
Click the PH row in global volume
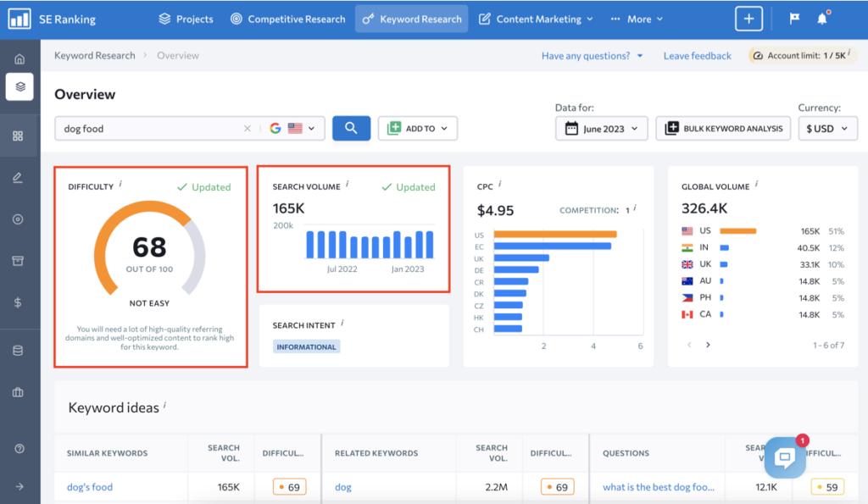tap(763, 297)
